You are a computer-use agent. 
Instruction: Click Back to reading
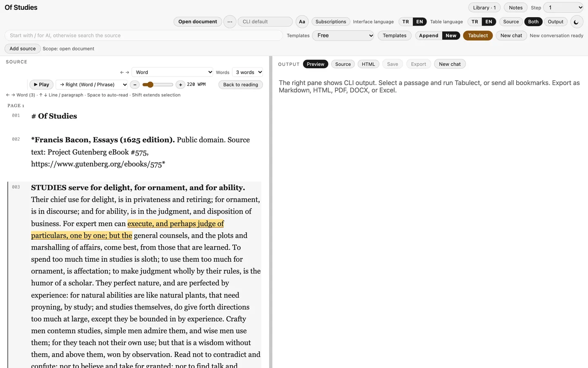pyautogui.click(x=241, y=85)
